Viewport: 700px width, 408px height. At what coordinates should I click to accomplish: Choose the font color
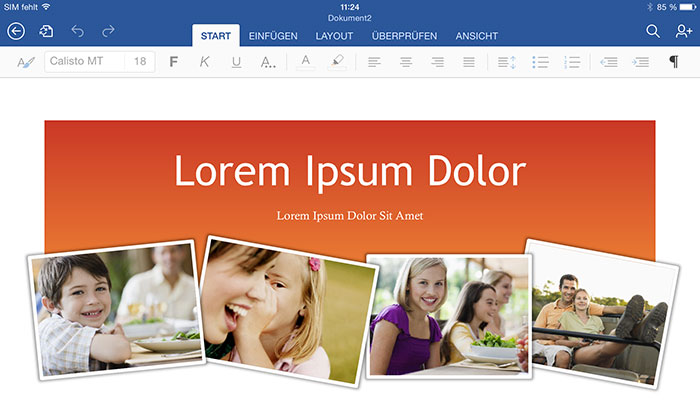point(306,62)
